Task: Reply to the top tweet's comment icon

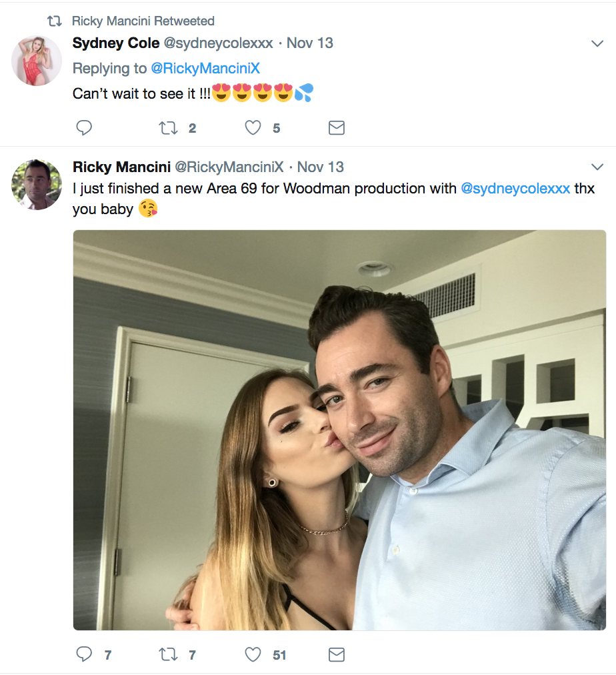Action: (84, 127)
